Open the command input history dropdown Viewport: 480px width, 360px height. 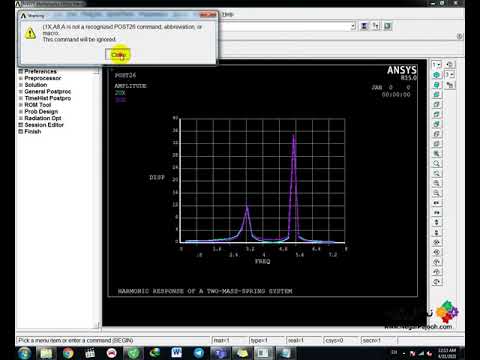(353, 26)
